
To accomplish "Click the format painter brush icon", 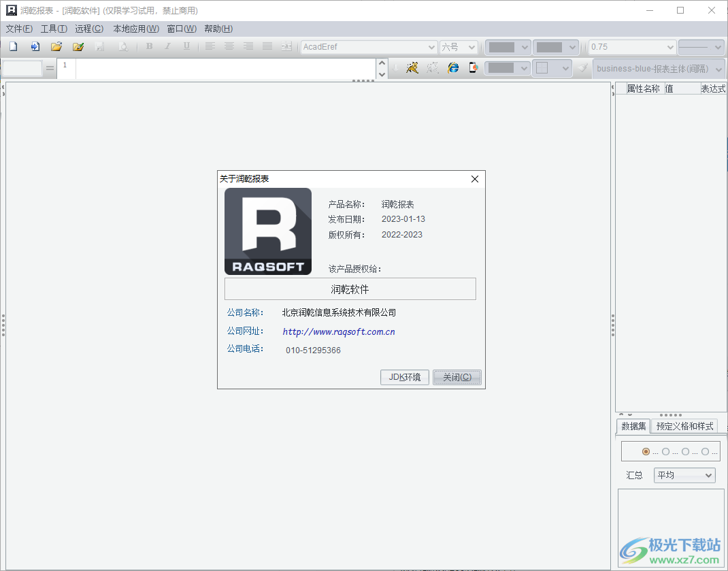I will pyautogui.click(x=582, y=68).
